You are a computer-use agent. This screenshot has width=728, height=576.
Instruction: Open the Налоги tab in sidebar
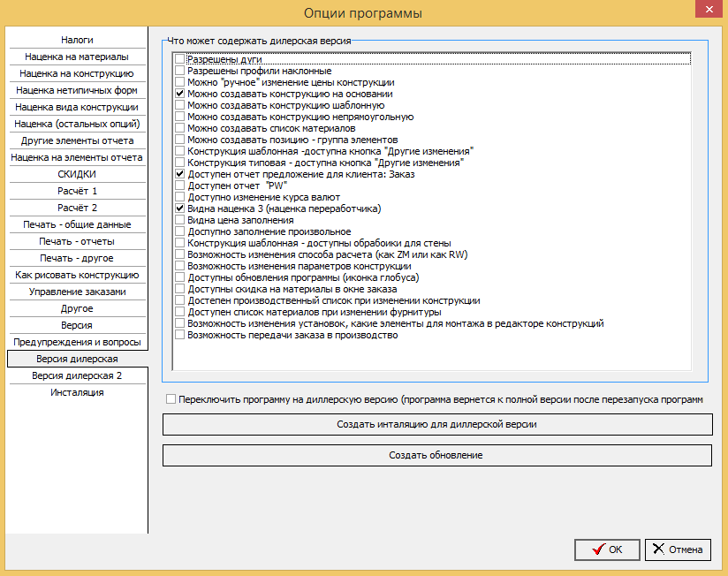(77, 40)
